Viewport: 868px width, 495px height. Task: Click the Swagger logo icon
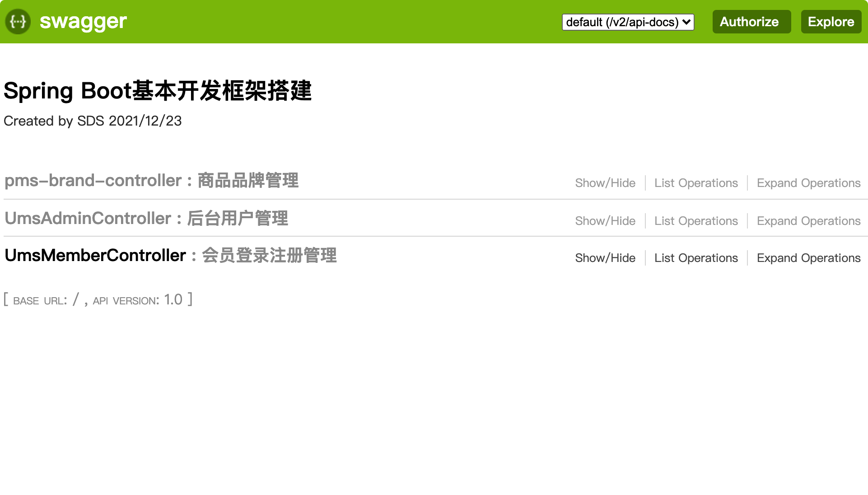point(18,22)
